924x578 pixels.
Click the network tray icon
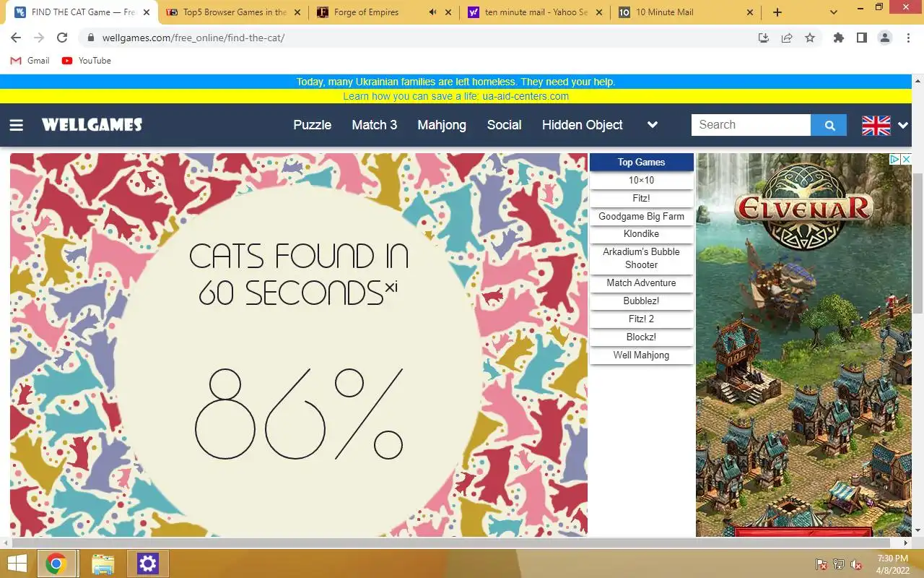[839, 564]
